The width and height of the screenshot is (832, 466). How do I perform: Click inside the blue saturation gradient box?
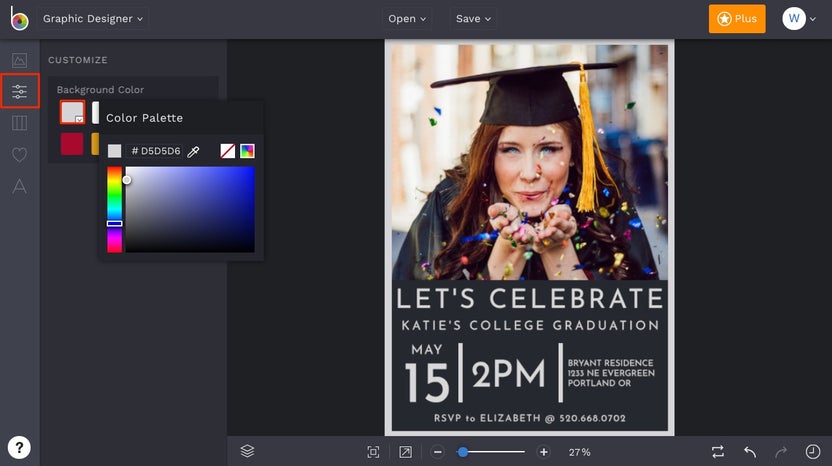pyautogui.click(x=190, y=209)
